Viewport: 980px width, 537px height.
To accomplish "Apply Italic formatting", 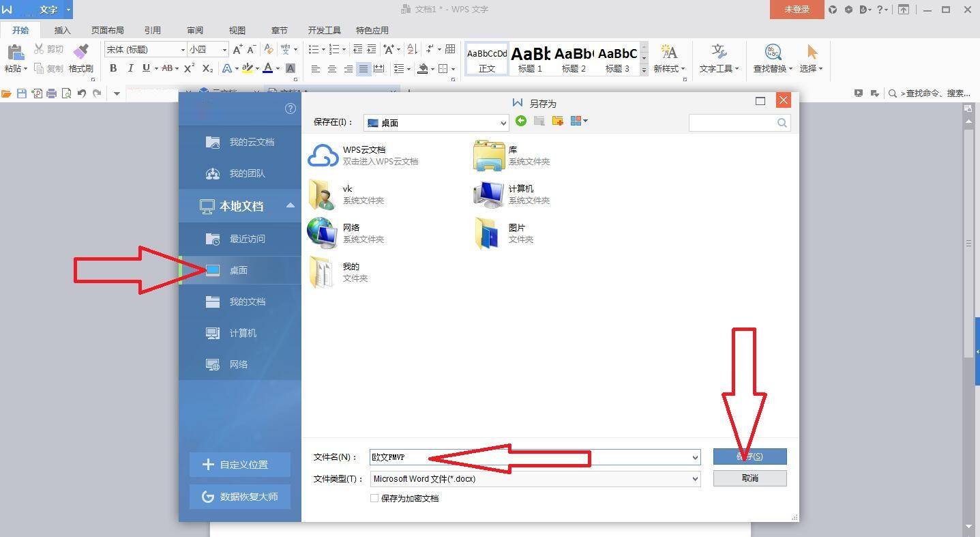I will point(130,68).
